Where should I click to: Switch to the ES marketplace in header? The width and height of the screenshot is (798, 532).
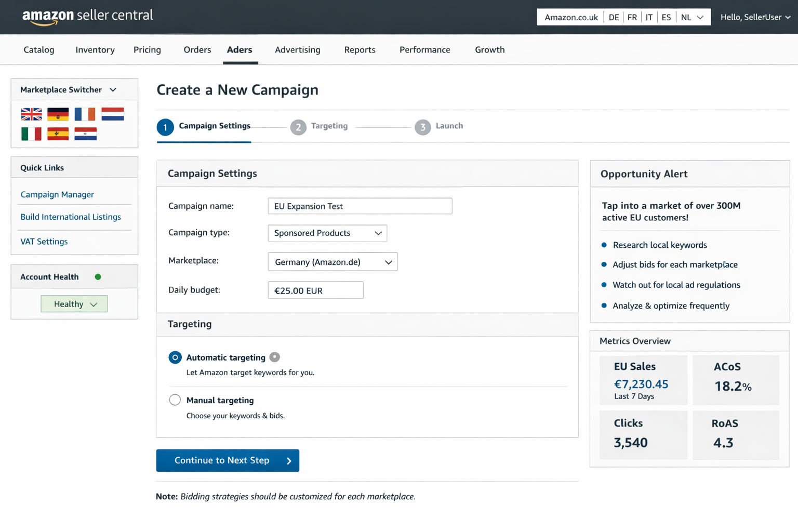666,17
